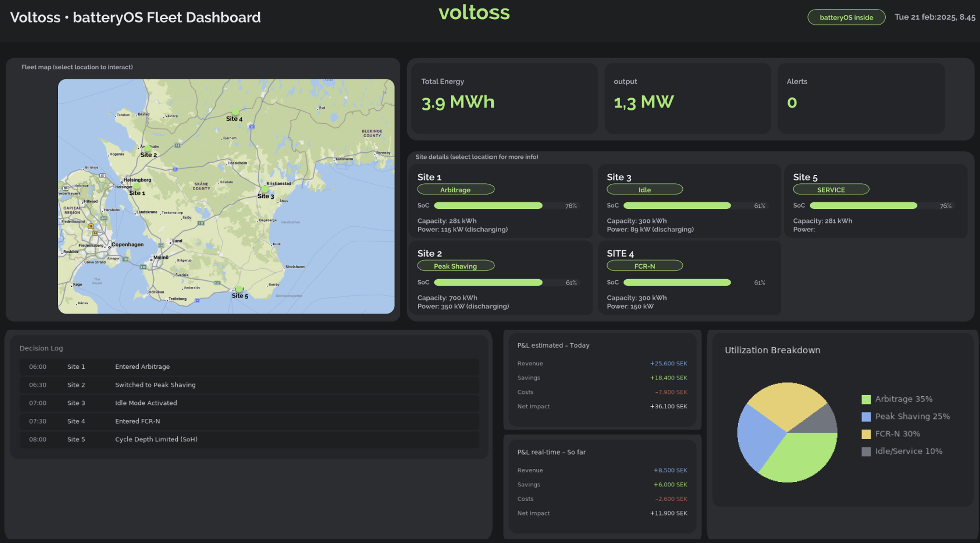
Task: Click the green Arbitrage legend swatch
Action: point(866,399)
